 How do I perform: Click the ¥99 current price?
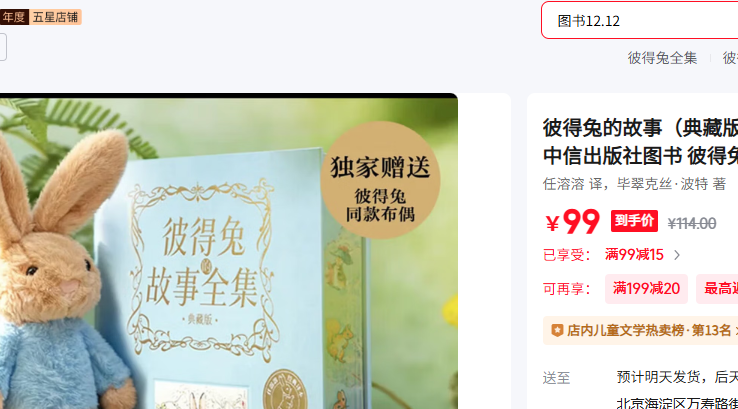pos(572,221)
